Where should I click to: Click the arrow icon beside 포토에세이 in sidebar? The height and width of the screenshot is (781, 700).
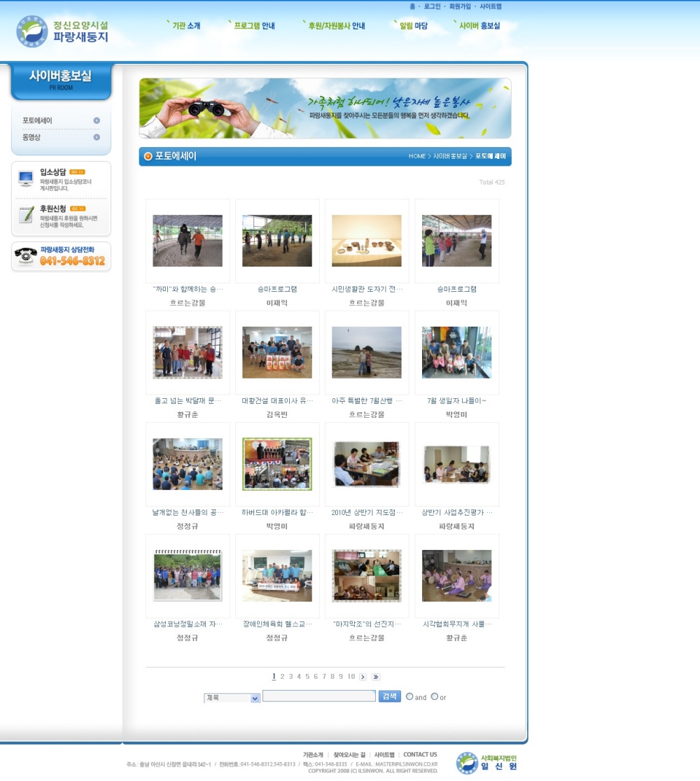(97, 120)
